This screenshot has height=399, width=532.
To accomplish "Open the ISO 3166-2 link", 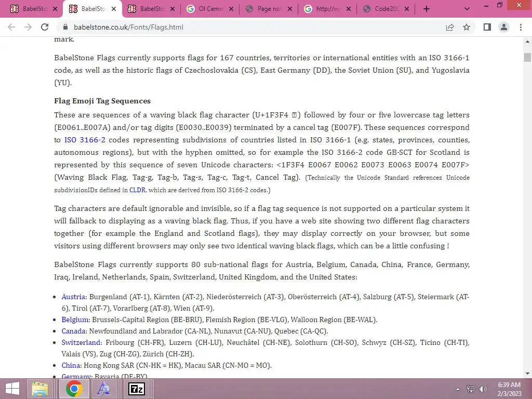I will click(x=85, y=140).
